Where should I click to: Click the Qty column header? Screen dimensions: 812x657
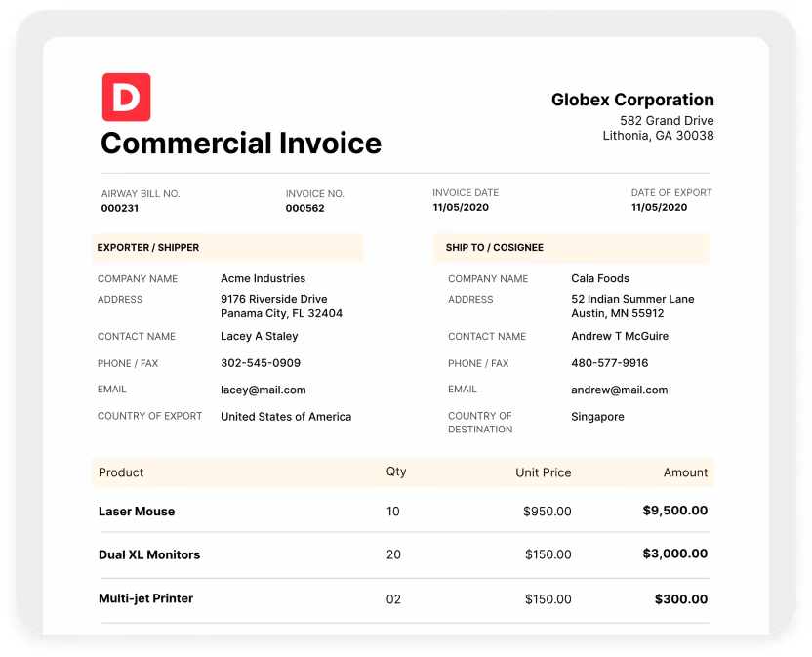pyautogui.click(x=396, y=472)
